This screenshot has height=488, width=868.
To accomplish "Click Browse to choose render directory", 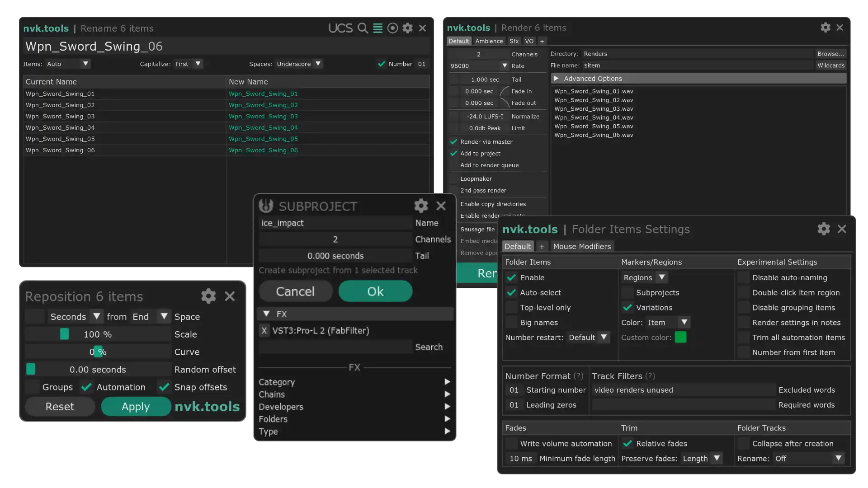I will [830, 53].
